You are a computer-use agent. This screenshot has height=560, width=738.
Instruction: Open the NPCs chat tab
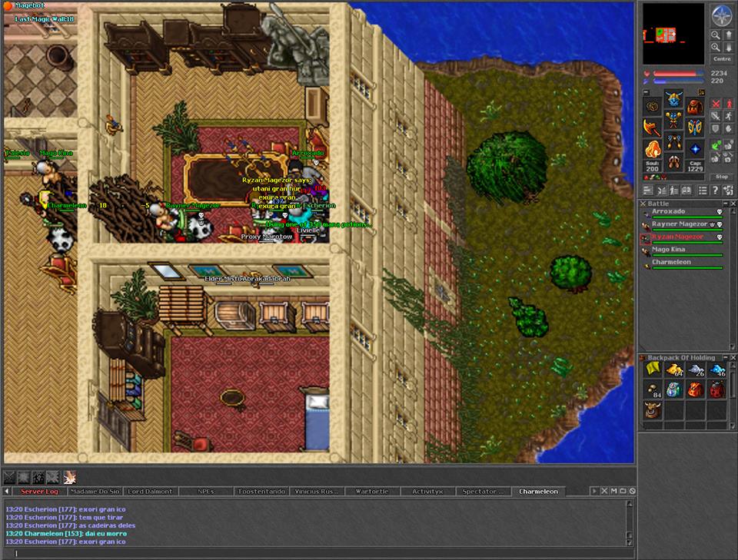(206, 492)
